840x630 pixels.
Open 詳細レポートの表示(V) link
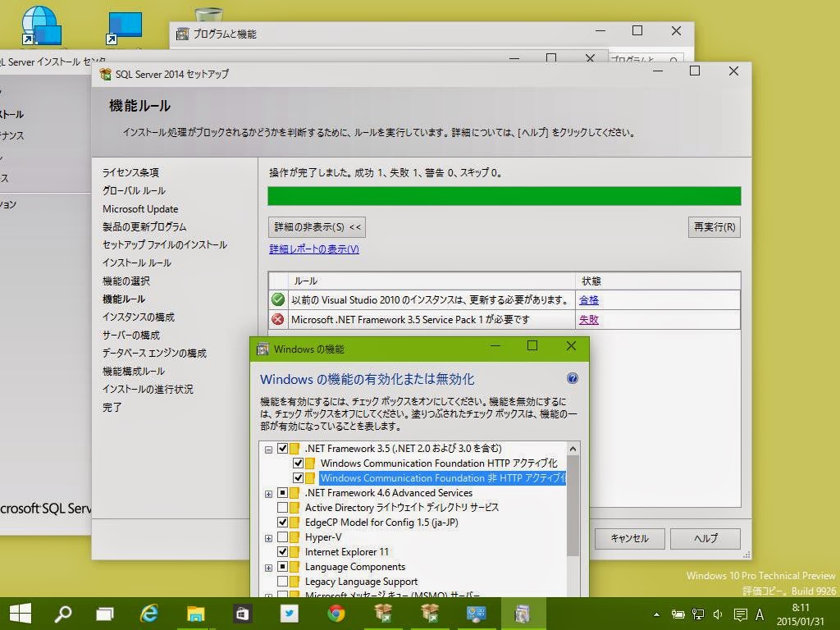(x=314, y=249)
